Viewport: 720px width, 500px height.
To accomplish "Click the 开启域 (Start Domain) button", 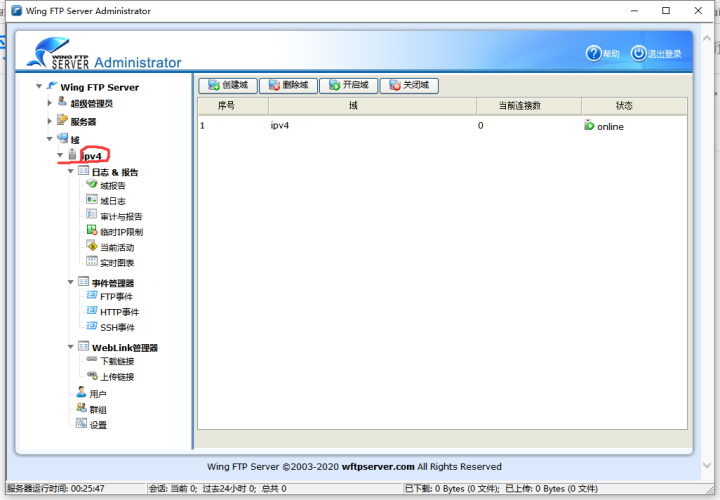I will point(349,85).
